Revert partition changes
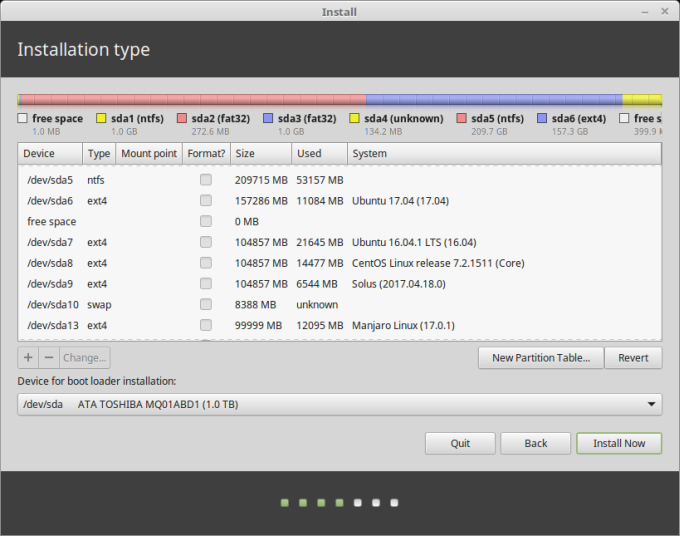680x536 pixels. [633, 358]
